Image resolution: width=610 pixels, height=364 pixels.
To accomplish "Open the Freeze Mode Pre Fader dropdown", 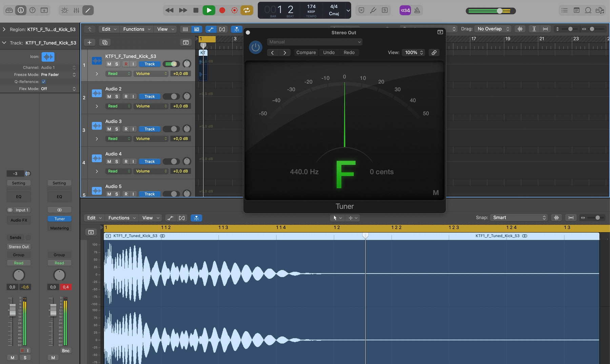I will point(58,74).
